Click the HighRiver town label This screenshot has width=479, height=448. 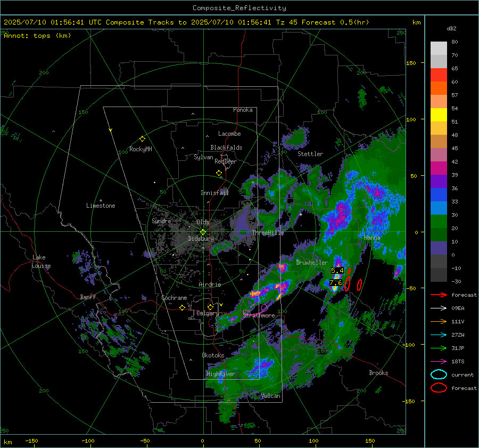(221, 374)
